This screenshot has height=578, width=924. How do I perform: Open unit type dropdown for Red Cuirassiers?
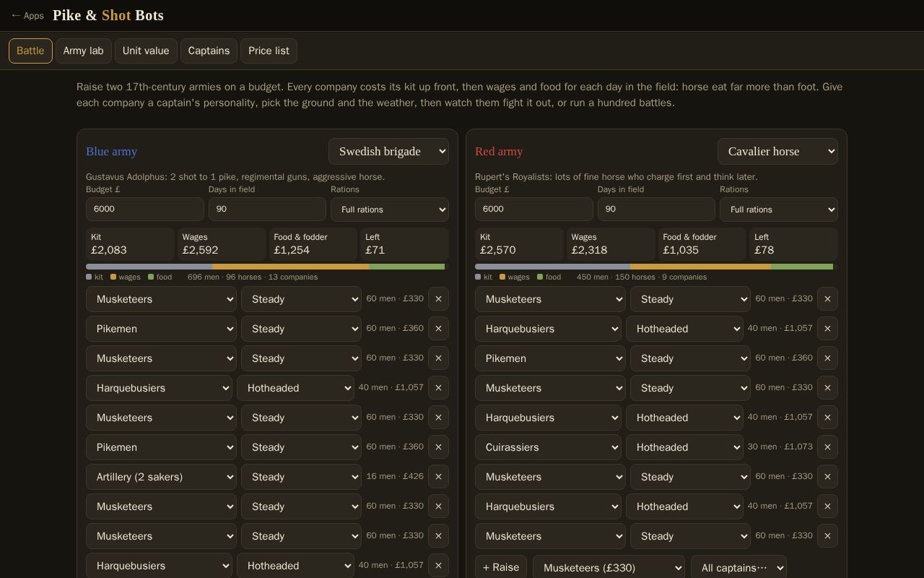[x=548, y=447]
